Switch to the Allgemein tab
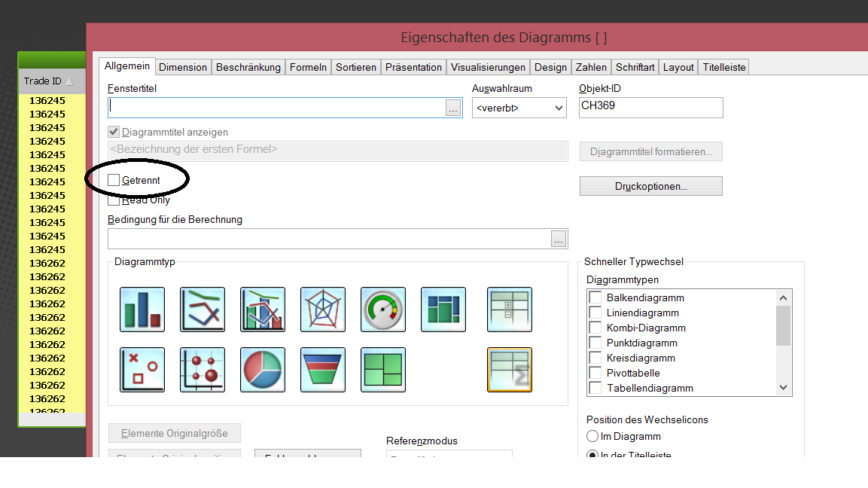 coord(127,66)
